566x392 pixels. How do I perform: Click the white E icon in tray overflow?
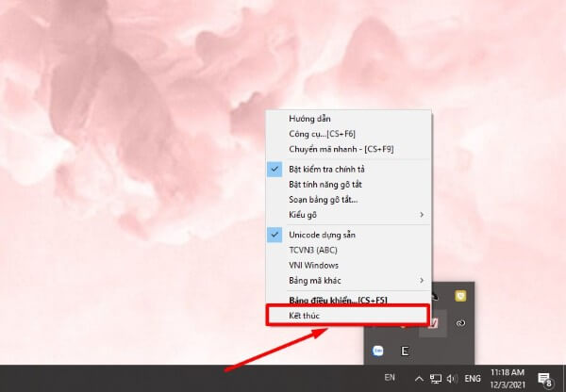(x=405, y=350)
